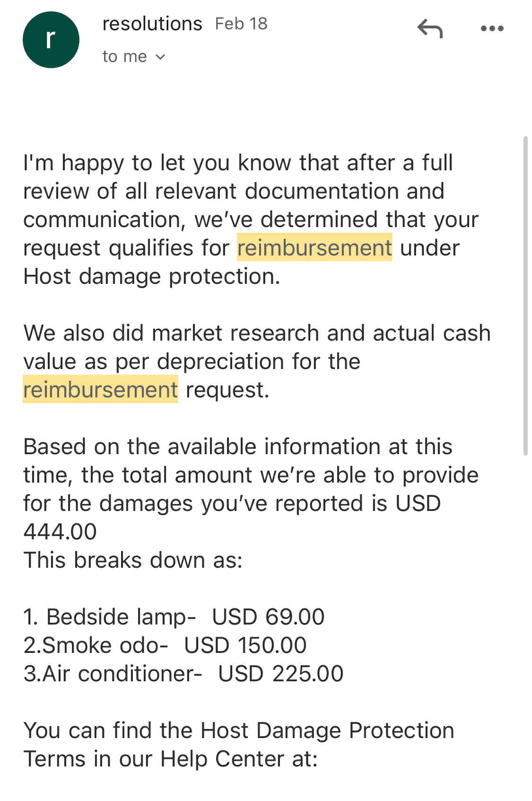Open the three-dot more options menu
532x801 pixels.
[492, 29]
